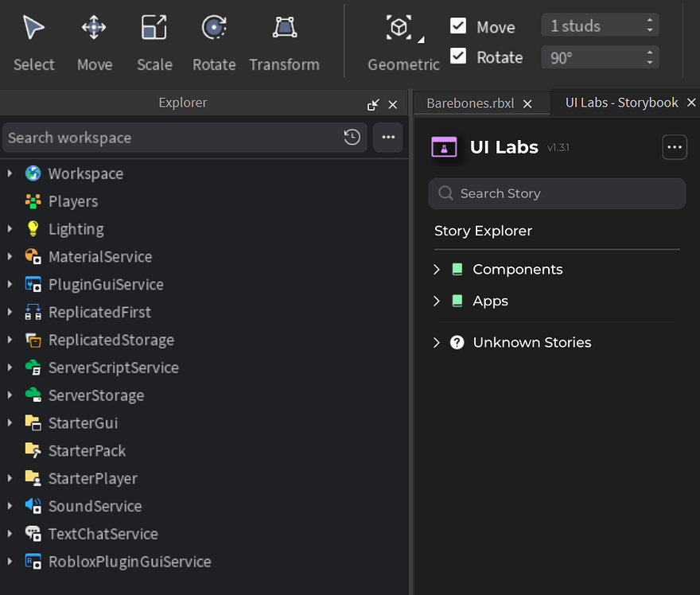This screenshot has height=595, width=700.
Task: Activate the Scale tool
Action: click(x=154, y=40)
